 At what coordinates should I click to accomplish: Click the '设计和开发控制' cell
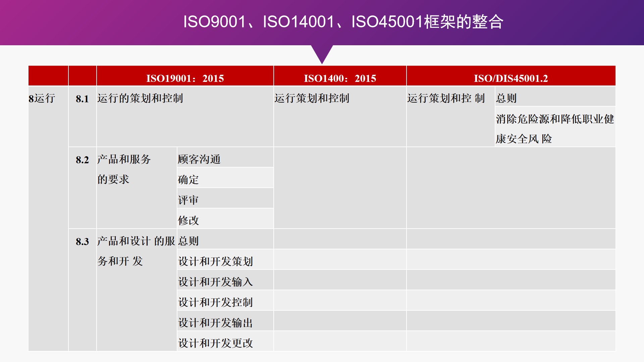click(225, 300)
